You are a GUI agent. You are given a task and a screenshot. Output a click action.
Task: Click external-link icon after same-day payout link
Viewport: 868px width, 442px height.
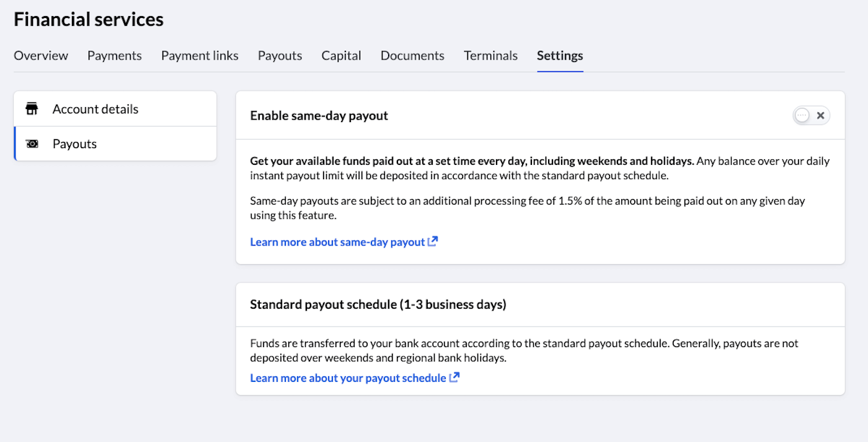point(433,242)
